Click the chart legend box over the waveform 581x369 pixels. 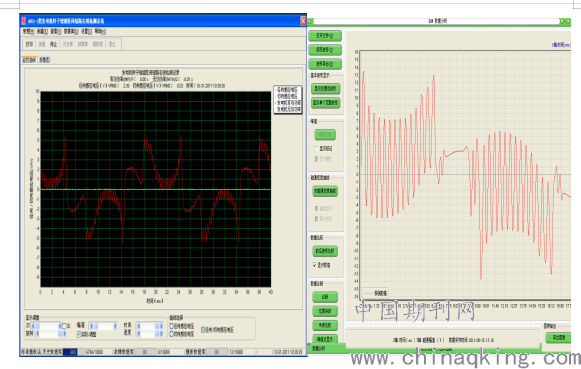tap(288, 100)
